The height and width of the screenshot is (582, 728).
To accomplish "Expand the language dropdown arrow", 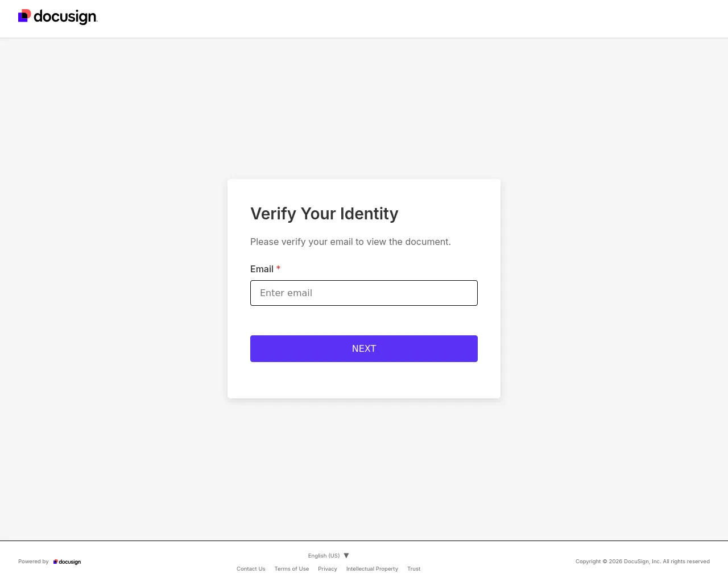I will click(x=346, y=555).
